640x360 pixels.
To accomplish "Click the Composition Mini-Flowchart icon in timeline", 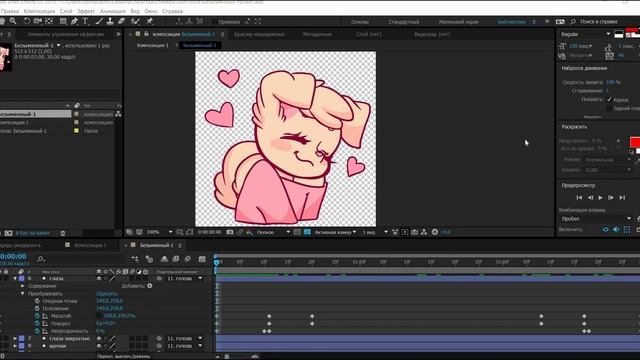I will click(x=135, y=259).
